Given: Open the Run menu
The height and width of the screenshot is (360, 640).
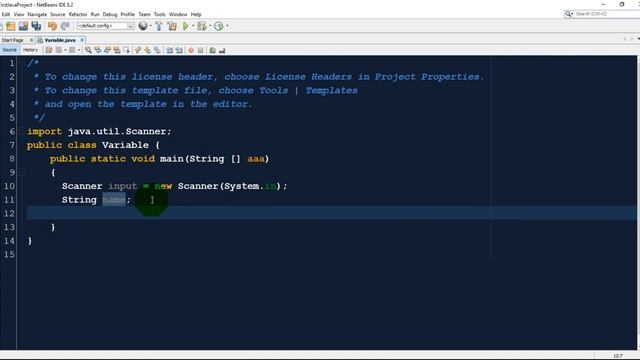Looking at the screenshot, I should 95,14.
